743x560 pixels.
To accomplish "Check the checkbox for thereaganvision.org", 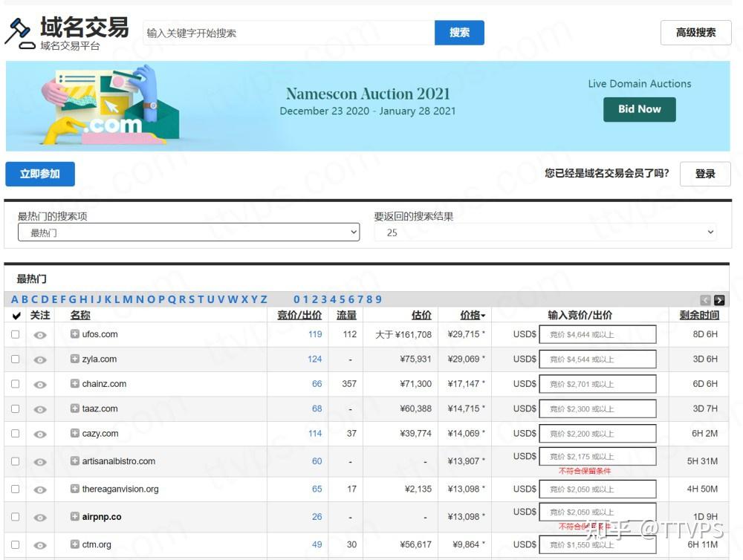I will (x=15, y=489).
